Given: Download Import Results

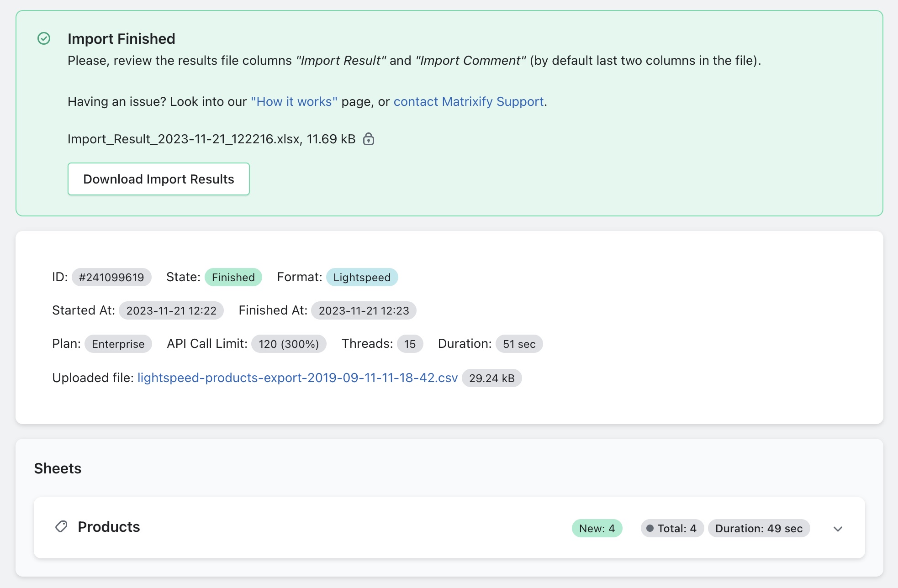Looking at the screenshot, I should [x=158, y=179].
